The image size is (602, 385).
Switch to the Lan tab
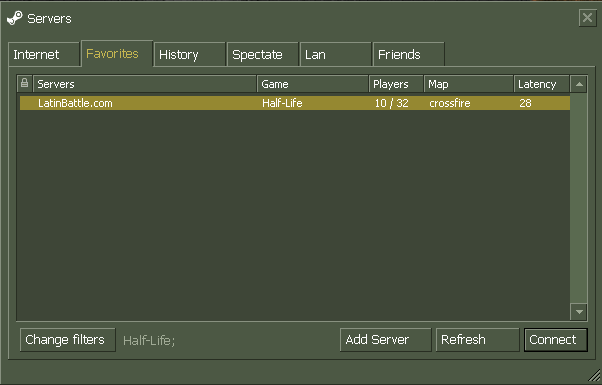pyautogui.click(x=336, y=55)
